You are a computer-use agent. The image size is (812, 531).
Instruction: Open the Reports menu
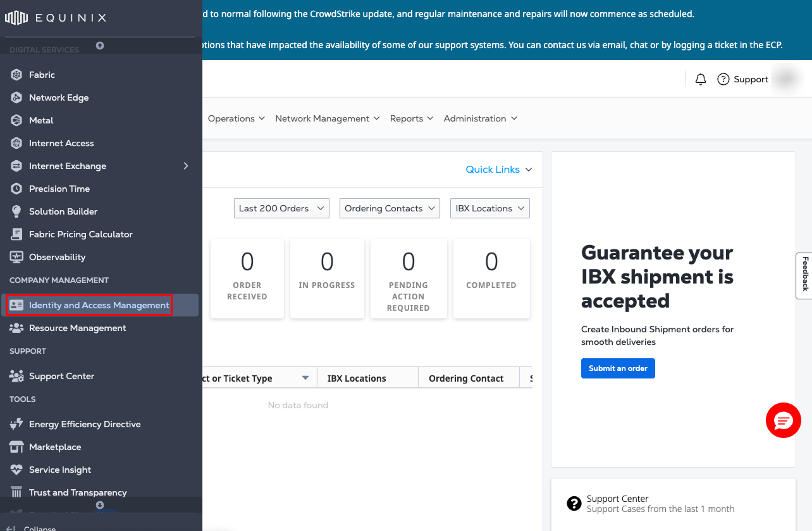click(411, 118)
